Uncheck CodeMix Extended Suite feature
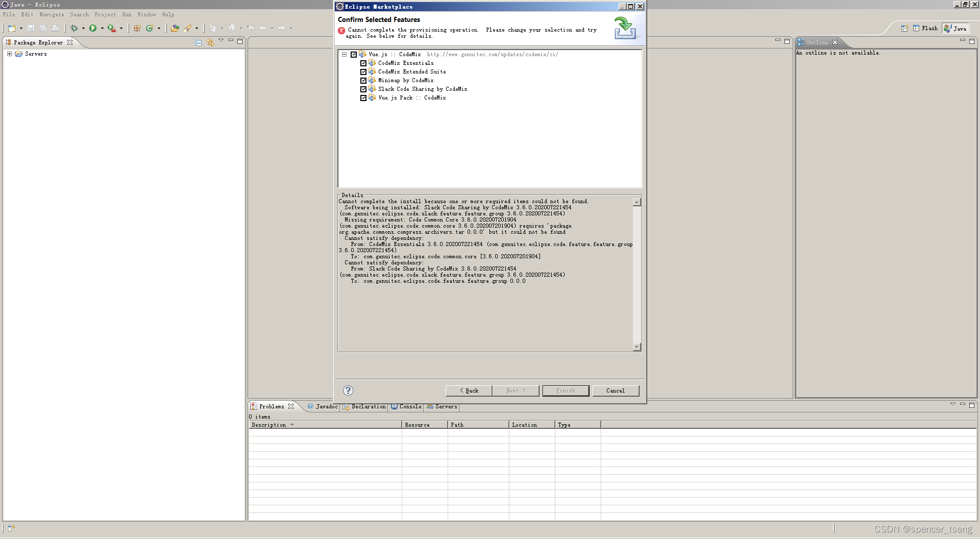This screenshot has height=539, width=980. tap(363, 72)
